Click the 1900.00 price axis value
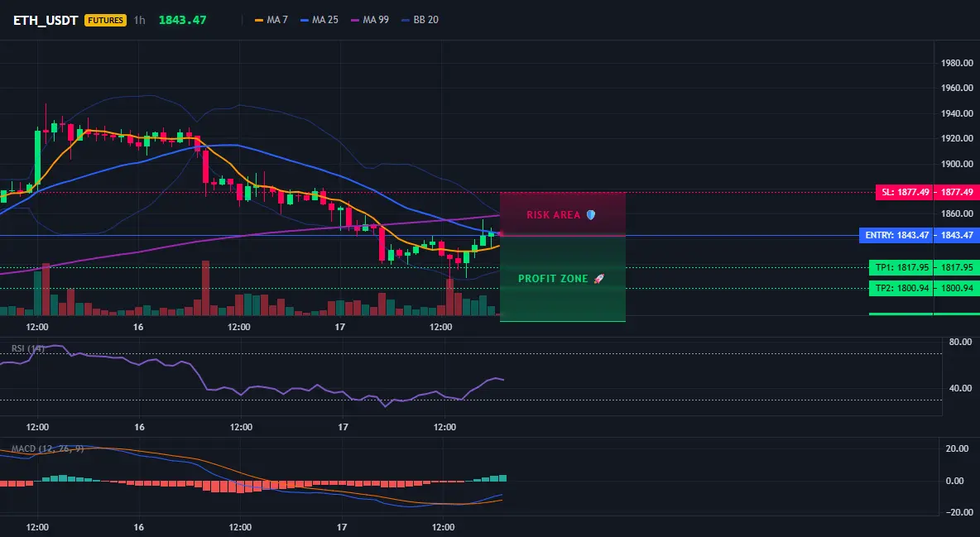Viewport: 980px width, 537px height. (957, 165)
